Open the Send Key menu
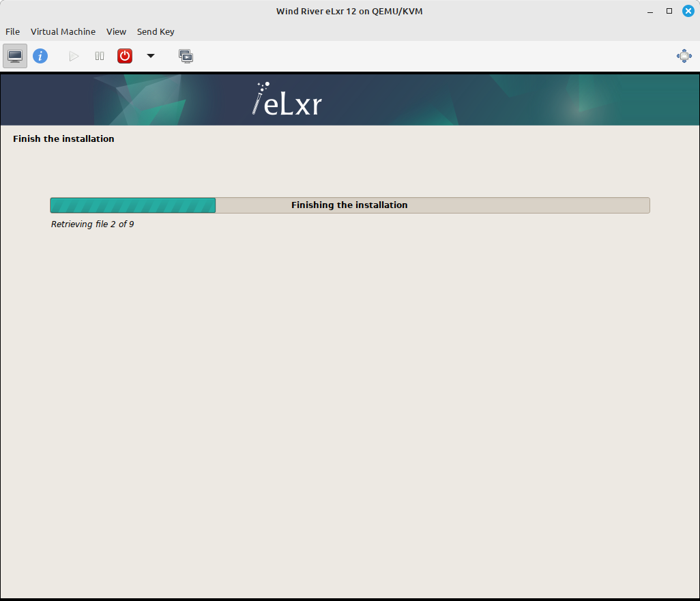The width and height of the screenshot is (700, 601). tap(156, 31)
